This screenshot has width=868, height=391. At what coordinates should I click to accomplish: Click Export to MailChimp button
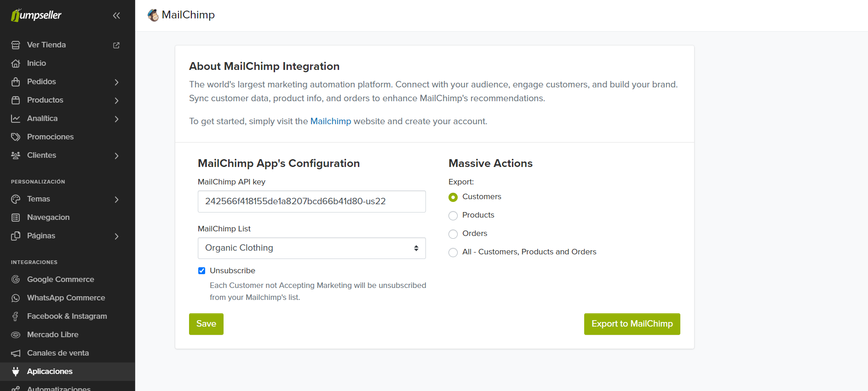click(x=632, y=324)
